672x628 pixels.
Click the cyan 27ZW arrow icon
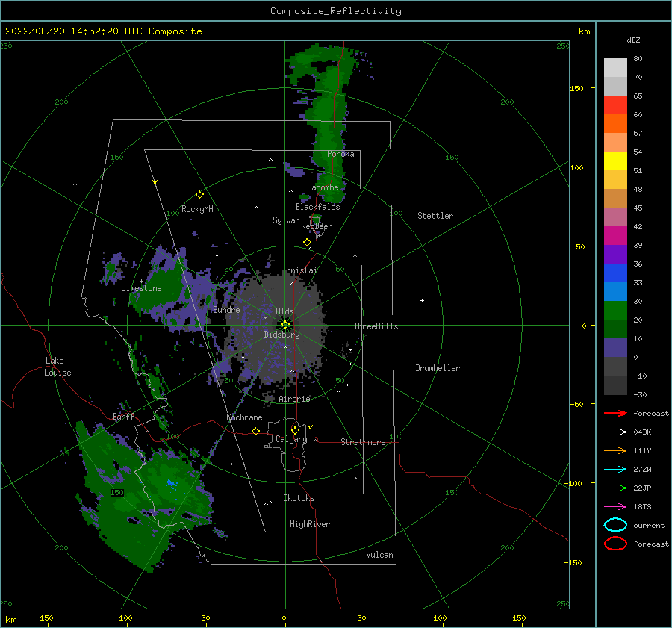pyautogui.click(x=615, y=470)
